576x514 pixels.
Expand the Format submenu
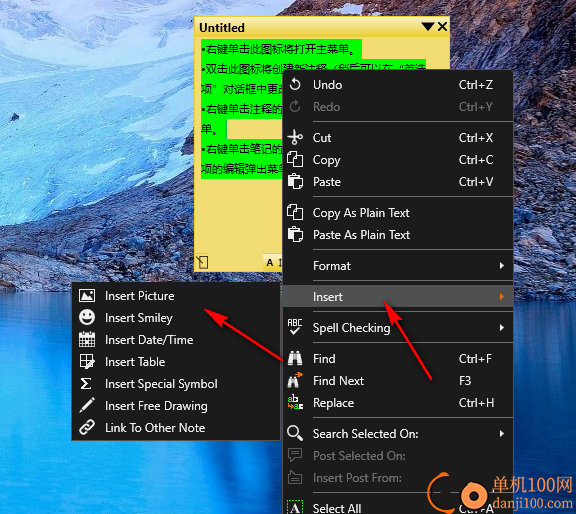tap(398, 266)
